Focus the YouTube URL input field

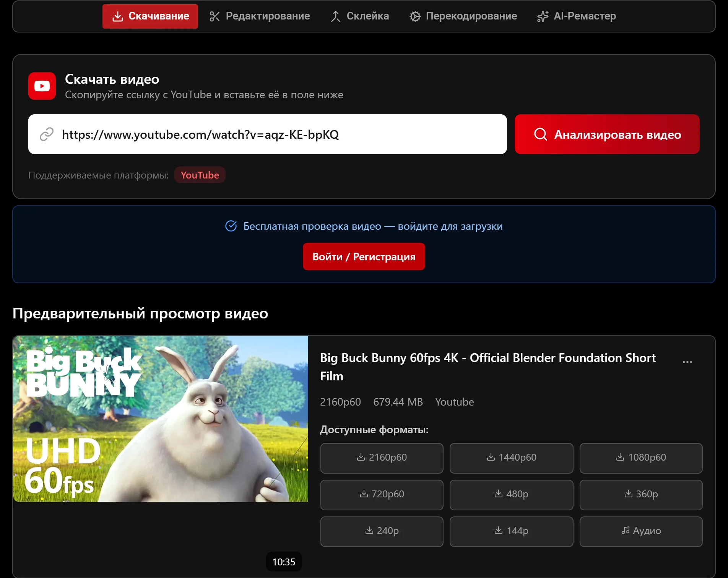(268, 134)
